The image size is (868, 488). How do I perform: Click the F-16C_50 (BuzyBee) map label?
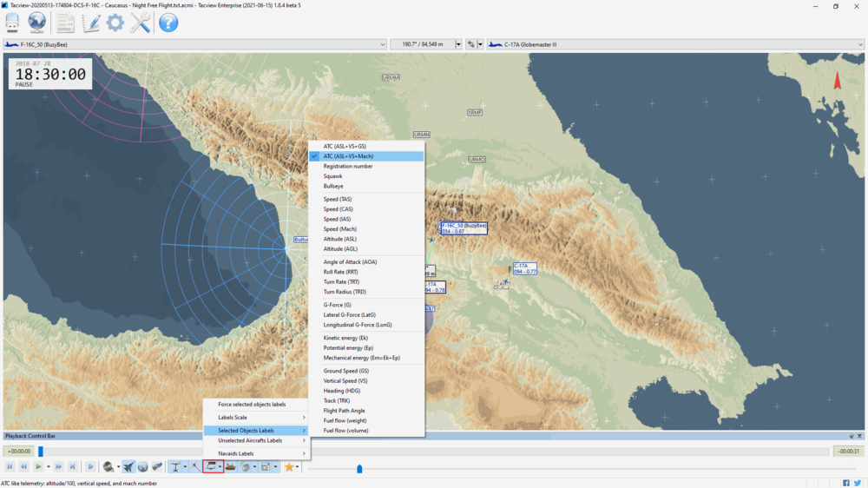click(464, 228)
